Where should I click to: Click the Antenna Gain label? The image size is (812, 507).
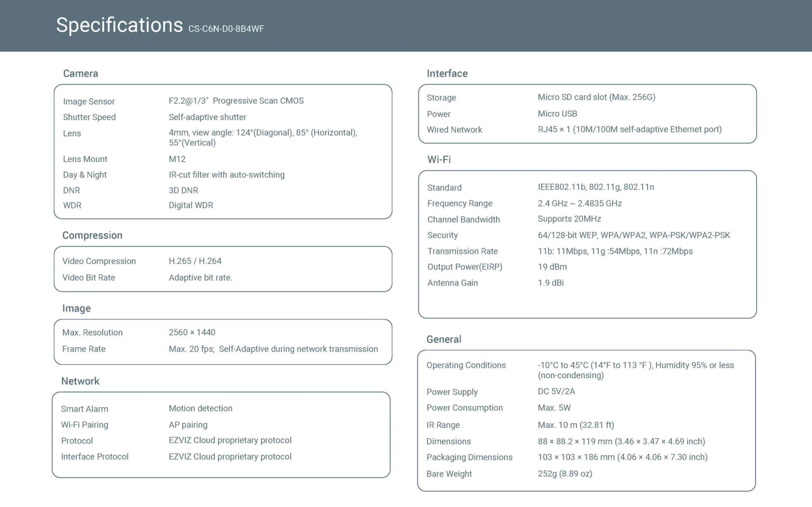click(x=452, y=283)
